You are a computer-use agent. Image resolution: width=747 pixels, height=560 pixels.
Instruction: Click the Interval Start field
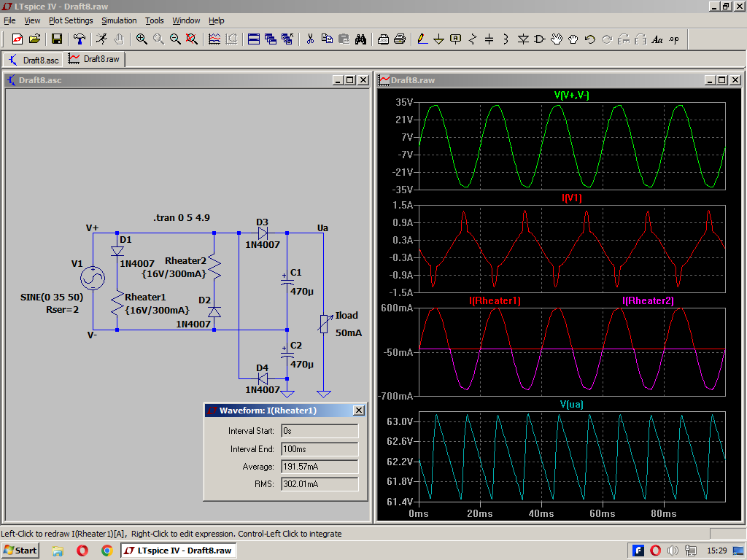coord(320,431)
